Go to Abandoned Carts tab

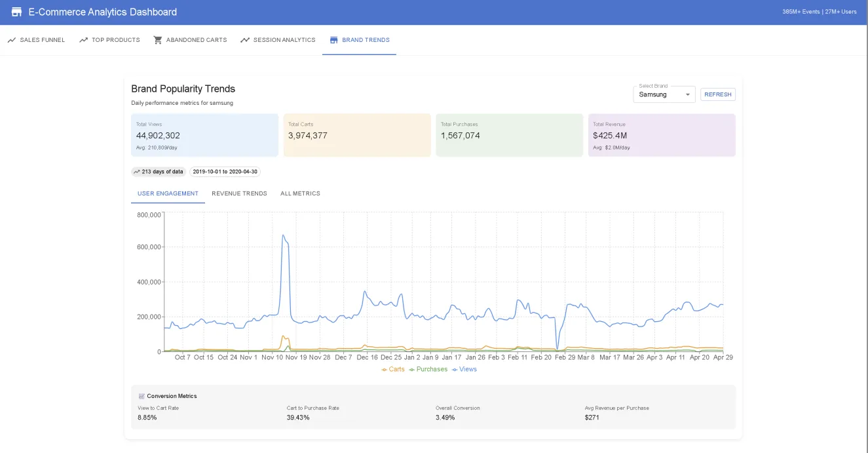(x=190, y=40)
